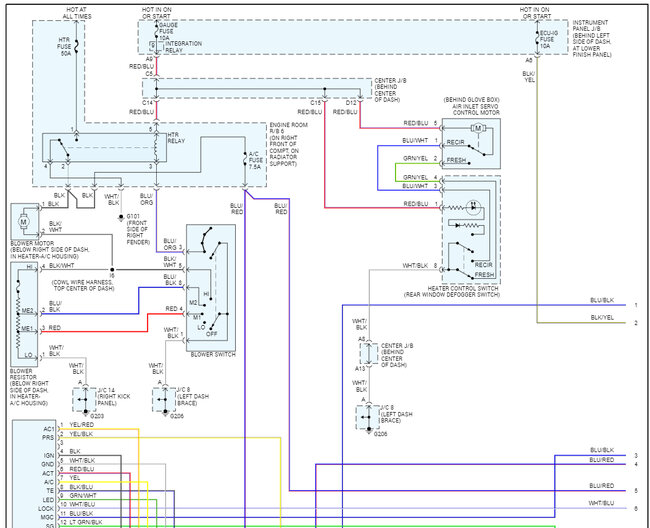This screenshot has width=650, height=528.
Task: Click the blower motor M symbol
Action: [23, 222]
